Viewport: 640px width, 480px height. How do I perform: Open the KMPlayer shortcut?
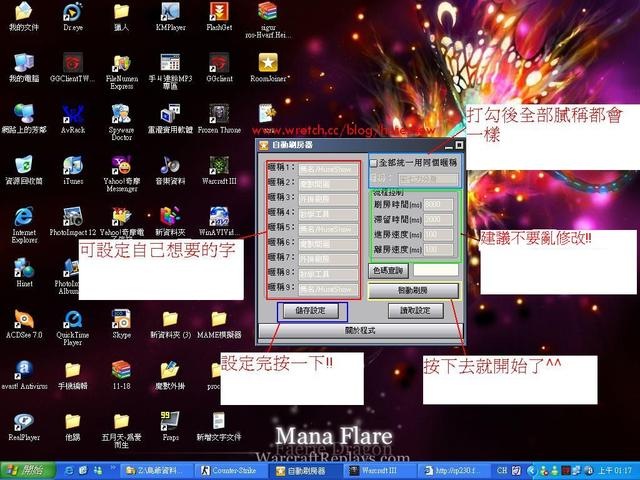[x=171, y=16]
